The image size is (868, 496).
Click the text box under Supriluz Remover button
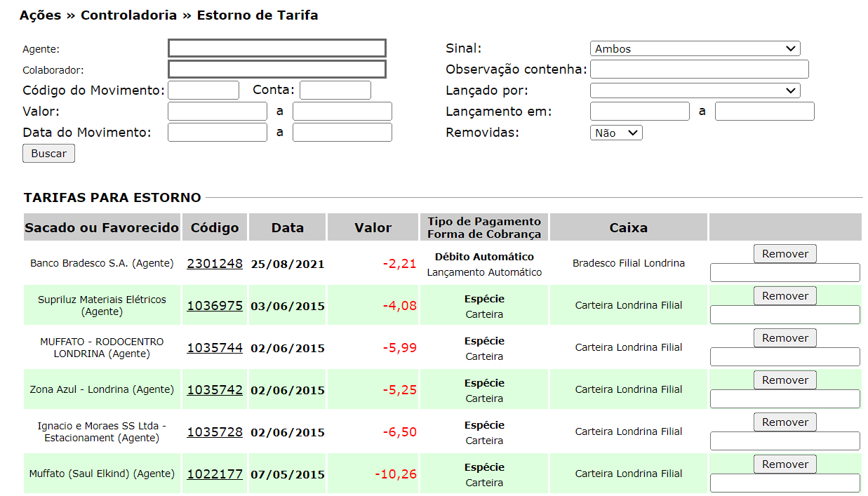point(784,315)
